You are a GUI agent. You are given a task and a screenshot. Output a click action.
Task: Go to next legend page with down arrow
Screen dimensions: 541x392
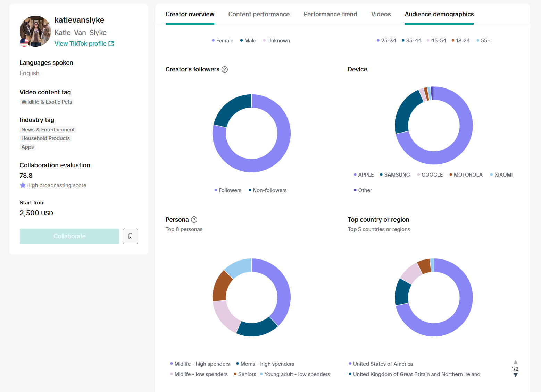click(x=516, y=375)
